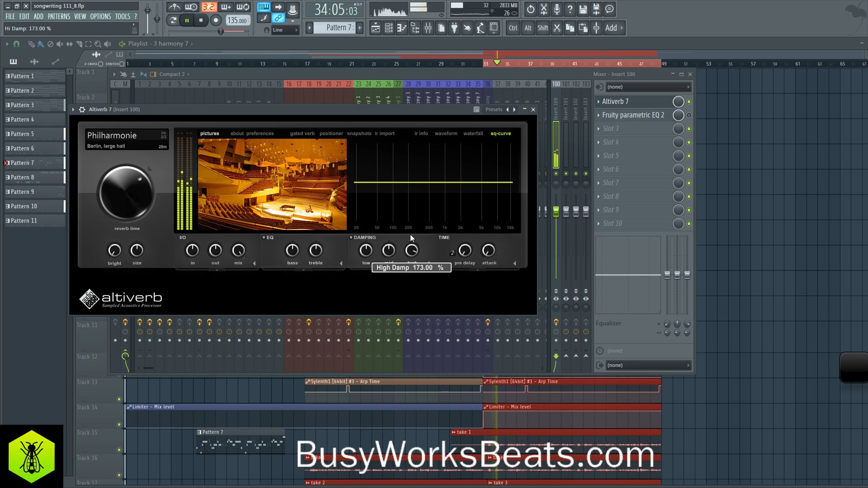Expand the TIME section arrow in Altiverb

pyautogui.click(x=514, y=263)
